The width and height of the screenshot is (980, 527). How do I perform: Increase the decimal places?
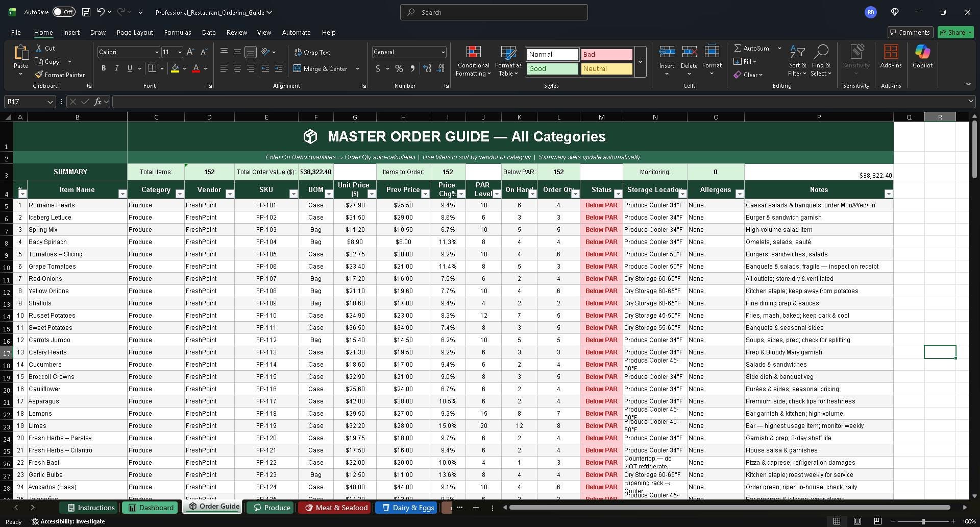tap(427, 68)
